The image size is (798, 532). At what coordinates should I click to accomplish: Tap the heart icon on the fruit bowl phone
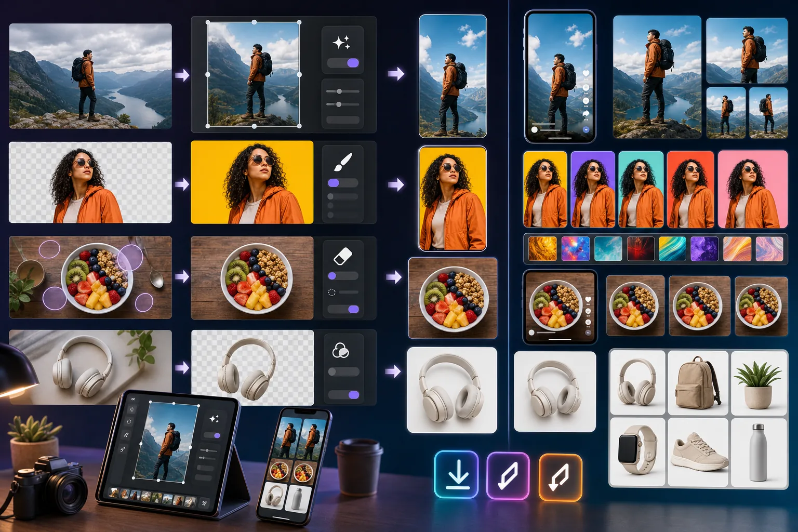(x=588, y=300)
